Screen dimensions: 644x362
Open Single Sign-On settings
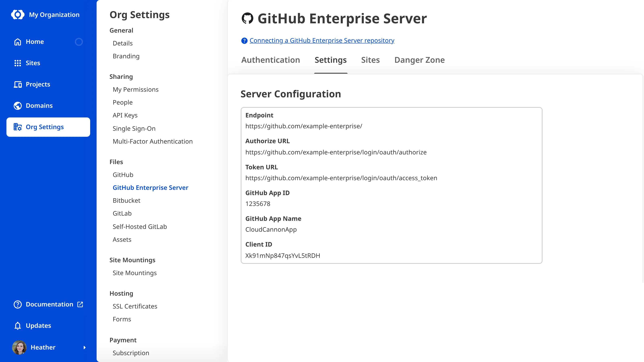[x=134, y=129]
